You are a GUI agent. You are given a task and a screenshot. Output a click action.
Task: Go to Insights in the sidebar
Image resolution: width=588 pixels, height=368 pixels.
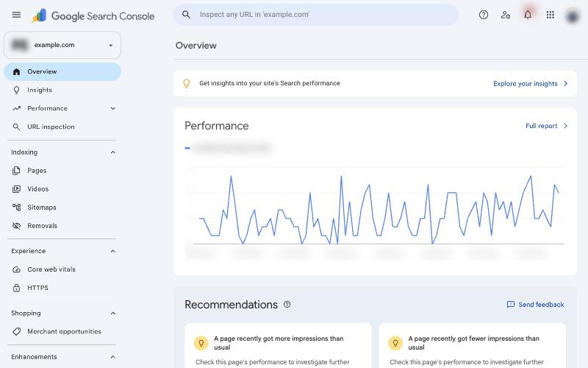[62, 90]
